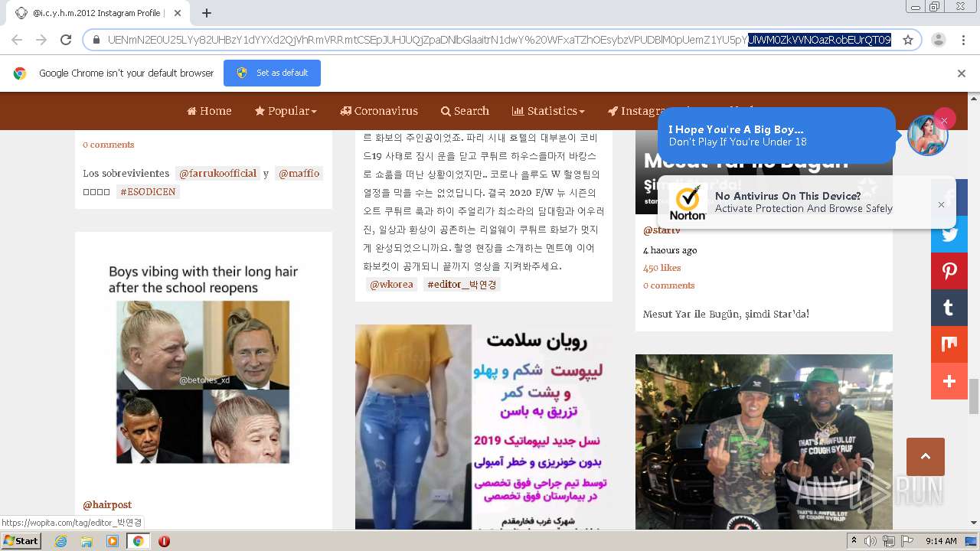
Task: Share on Tumblr sidebar icon
Action: pyautogui.click(x=949, y=308)
